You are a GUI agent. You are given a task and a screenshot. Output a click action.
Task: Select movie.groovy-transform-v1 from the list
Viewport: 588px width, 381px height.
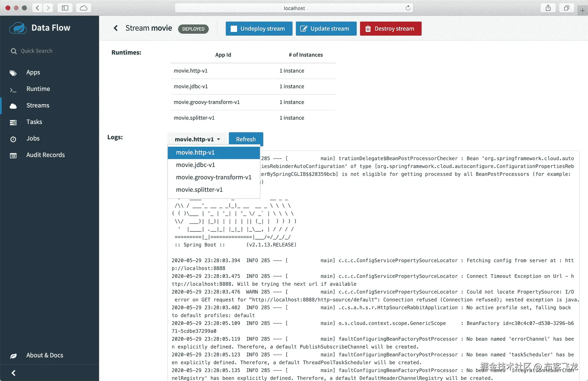coord(214,177)
